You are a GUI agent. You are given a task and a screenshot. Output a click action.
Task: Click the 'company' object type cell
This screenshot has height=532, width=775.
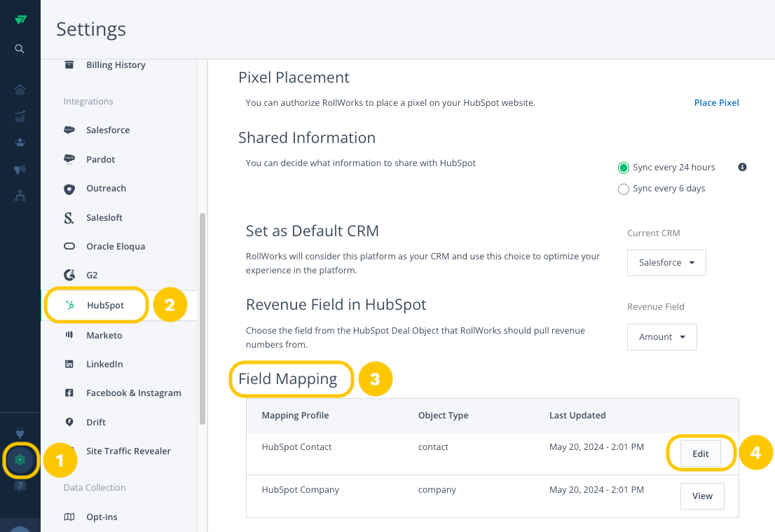tap(437, 490)
